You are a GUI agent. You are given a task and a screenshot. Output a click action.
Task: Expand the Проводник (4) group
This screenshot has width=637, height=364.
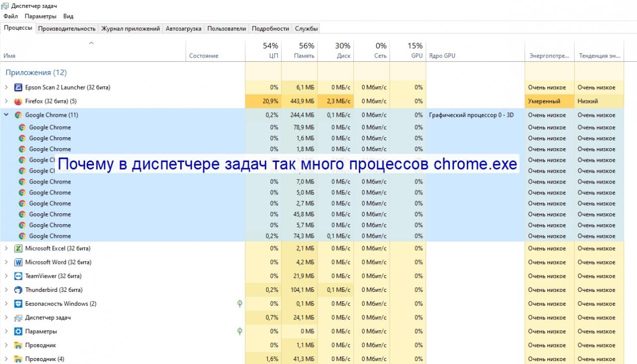click(x=6, y=359)
